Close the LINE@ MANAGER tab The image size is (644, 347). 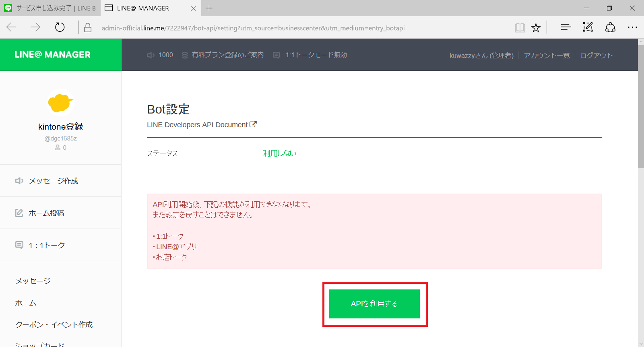point(194,8)
